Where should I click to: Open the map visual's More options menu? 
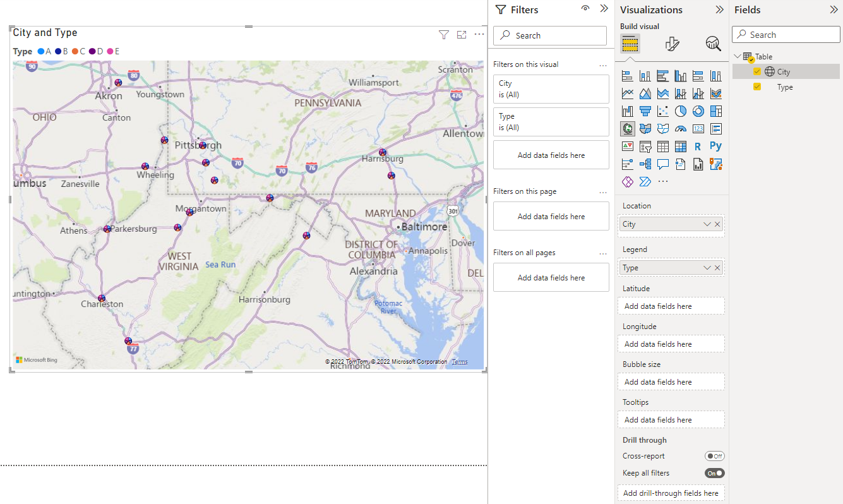coord(479,35)
